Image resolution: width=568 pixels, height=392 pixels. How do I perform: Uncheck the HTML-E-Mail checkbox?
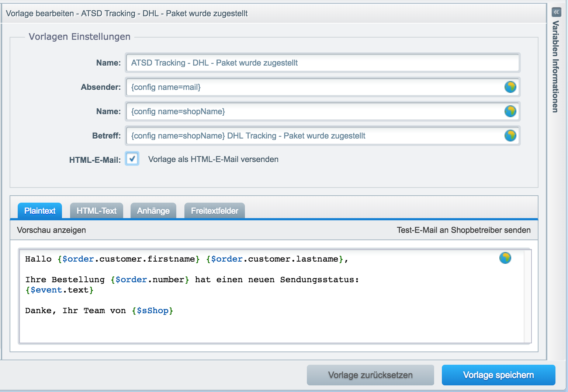click(132, 159)
